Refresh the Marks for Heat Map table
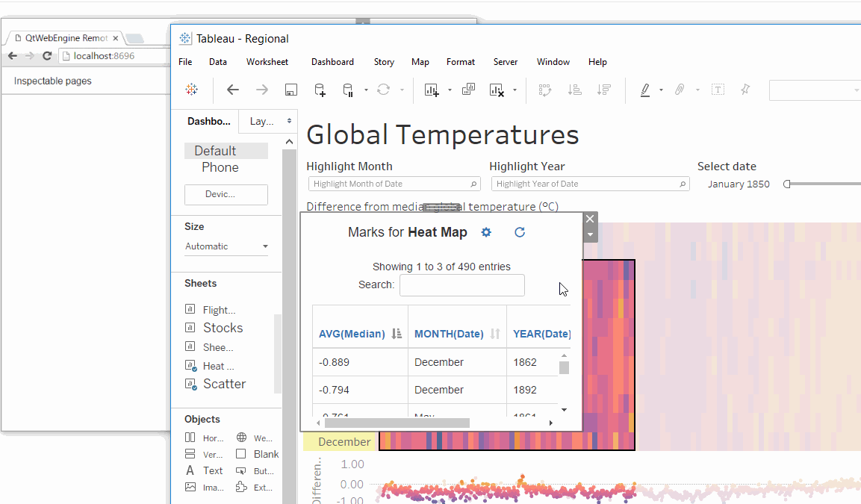The image size is (861, 504). [520, 232]
